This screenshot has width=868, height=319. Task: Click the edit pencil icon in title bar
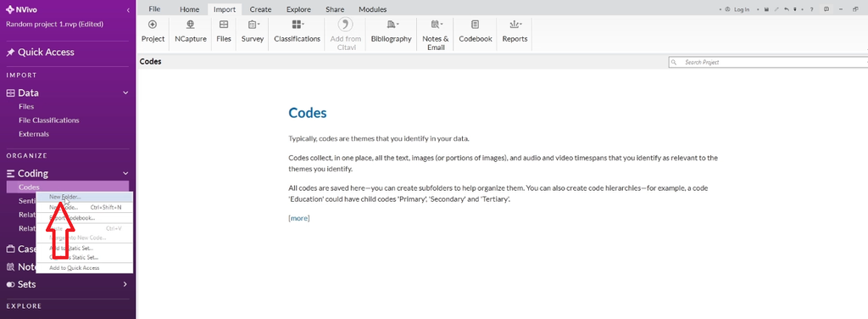click(776, 9)
